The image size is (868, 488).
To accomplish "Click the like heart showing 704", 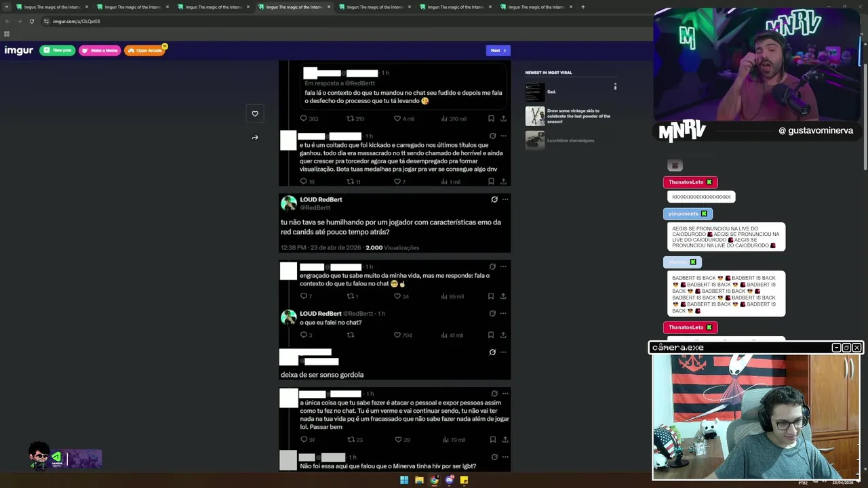I will click(x=397, y=335).
